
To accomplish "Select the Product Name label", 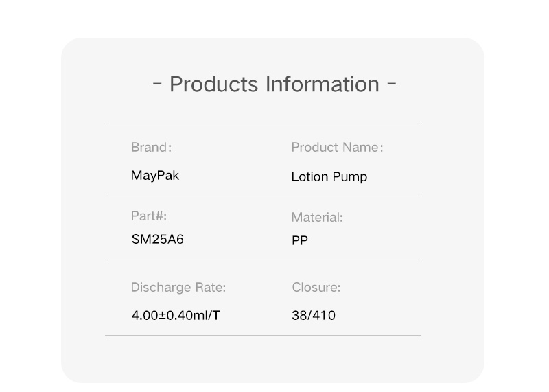I will (x=337, y=147).
